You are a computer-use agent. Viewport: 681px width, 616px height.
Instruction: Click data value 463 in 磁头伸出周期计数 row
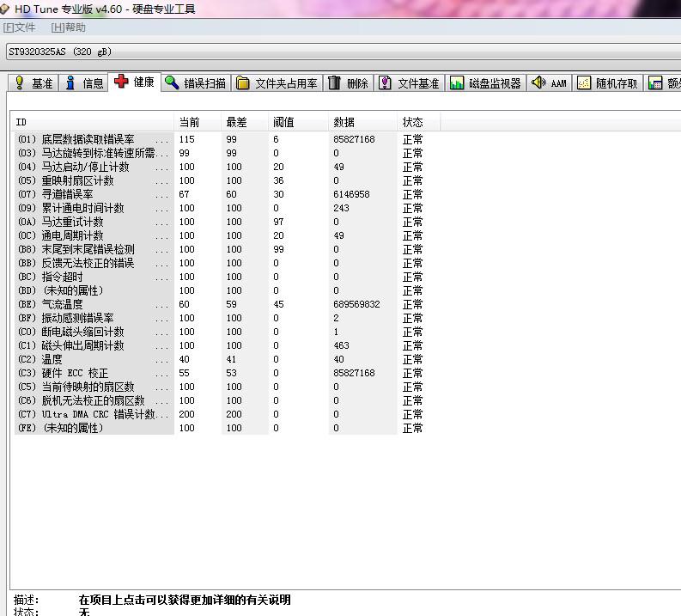(342, 345)
